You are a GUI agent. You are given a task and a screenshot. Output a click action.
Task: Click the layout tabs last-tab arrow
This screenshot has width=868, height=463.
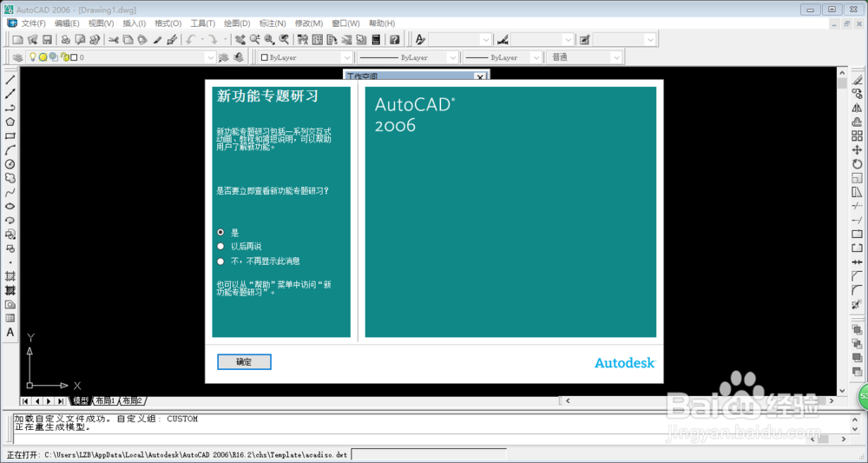(61, 400)
